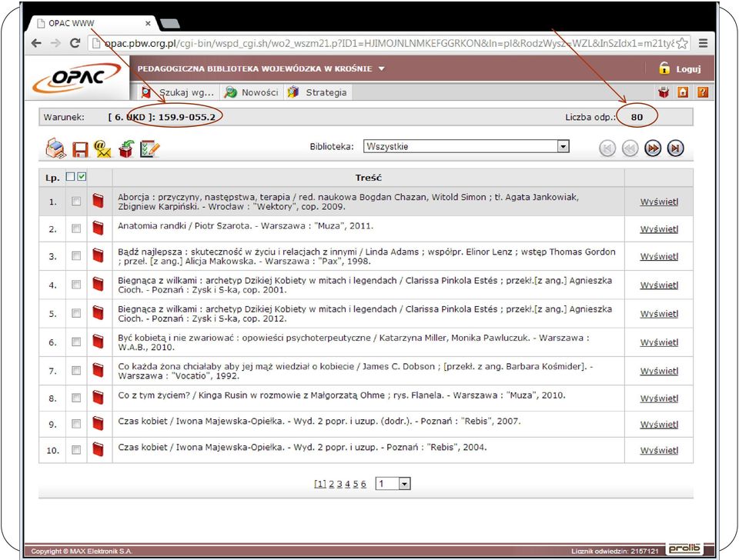Go to results page 6 link
The height and width of the screenshot is (560, 739).
[x=363, y=484]
